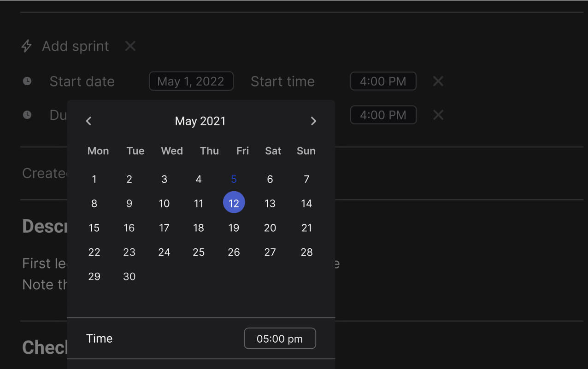Click the Add sprint label
Viewport: 588px width, 369px height.
pos(76,46)
